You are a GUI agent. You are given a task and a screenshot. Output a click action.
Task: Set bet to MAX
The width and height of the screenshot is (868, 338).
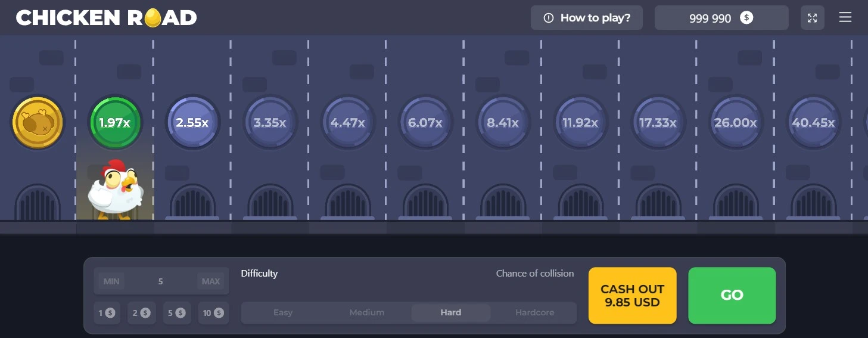[x=211, y=281]
